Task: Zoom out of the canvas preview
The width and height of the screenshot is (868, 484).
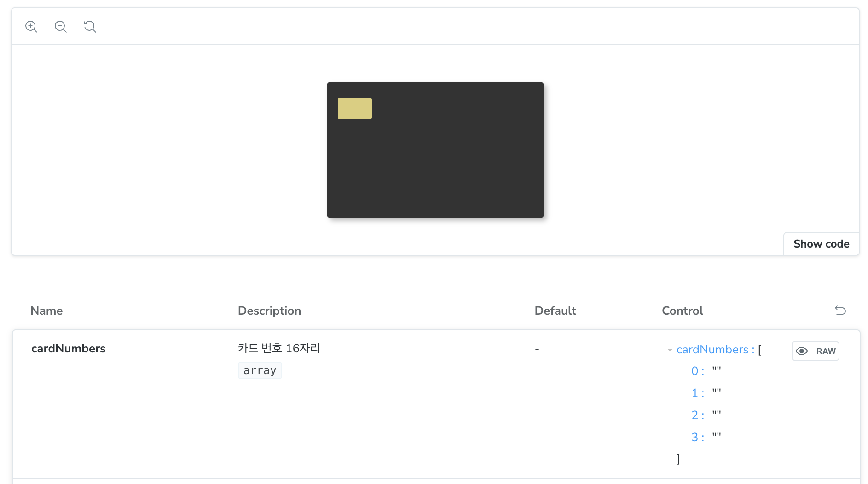Action: click(61, 27)
